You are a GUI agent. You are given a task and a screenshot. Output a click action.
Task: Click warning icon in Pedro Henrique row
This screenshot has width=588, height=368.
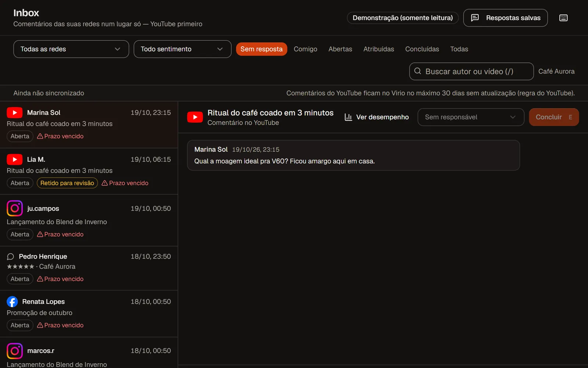(40, 279)
